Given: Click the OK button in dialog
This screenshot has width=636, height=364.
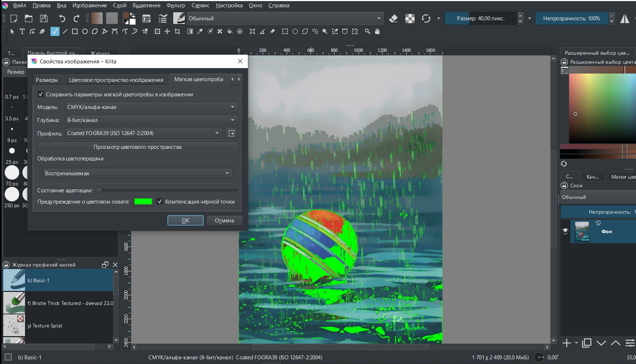Looking at the screenshot, I should 185,220.
